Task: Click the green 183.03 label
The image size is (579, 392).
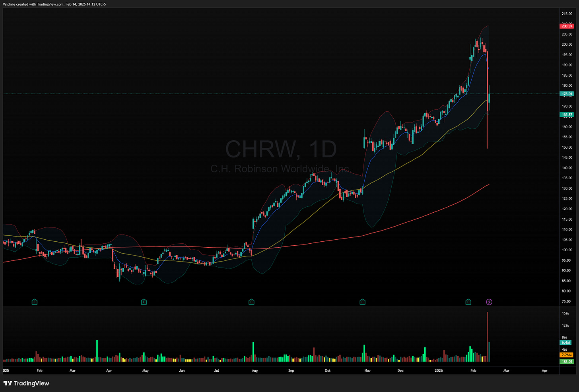Action: pyautogui.click(x=567, y=362)
